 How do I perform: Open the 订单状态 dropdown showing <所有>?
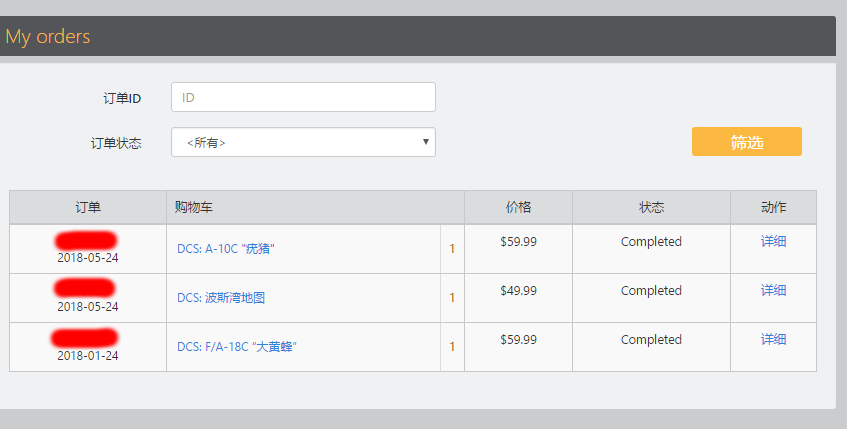[x=303, y=142]
